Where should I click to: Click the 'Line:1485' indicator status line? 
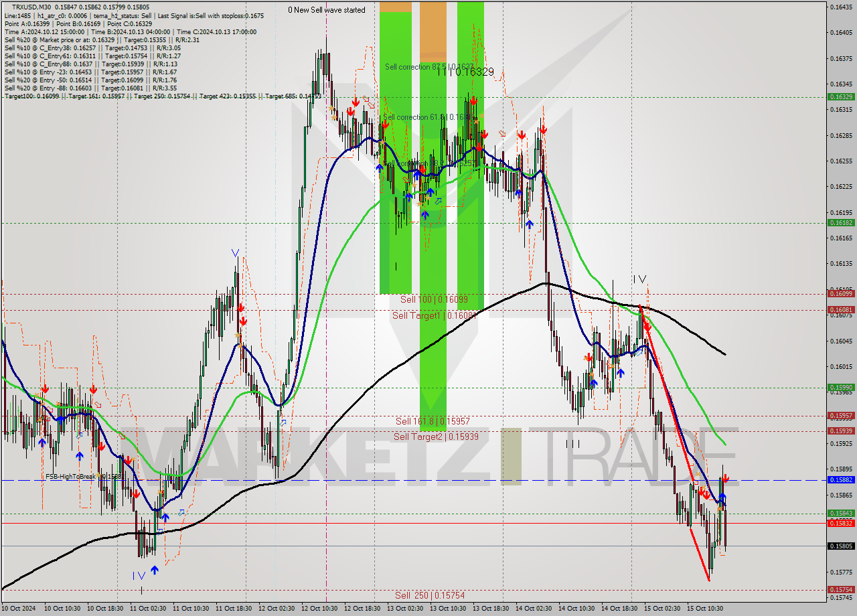point(134,15)
